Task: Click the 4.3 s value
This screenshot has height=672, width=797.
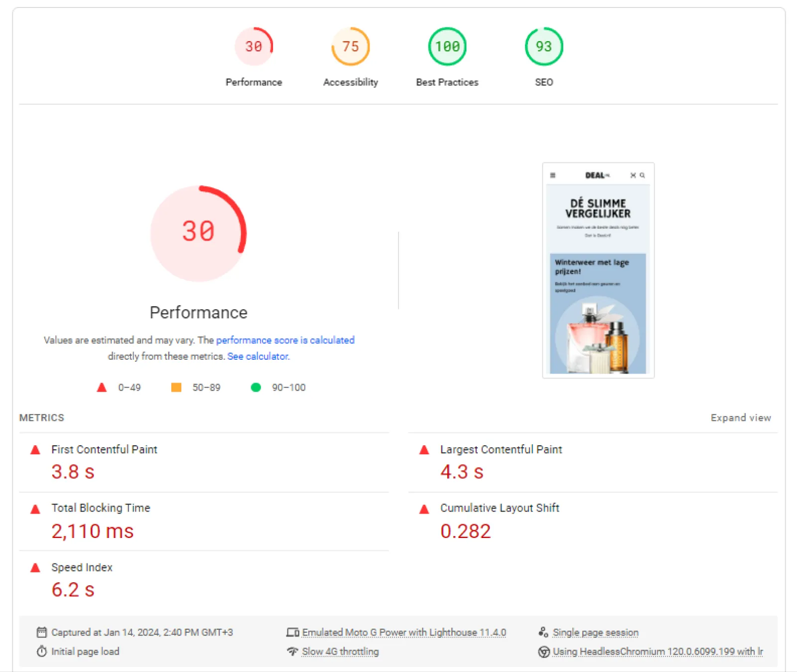Action: click(x=462, y=472)
